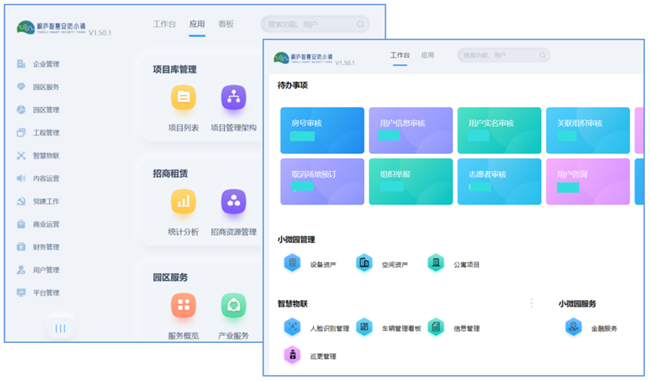Focus the search box in front window
The image size is (650, 381).
point(504,55)
